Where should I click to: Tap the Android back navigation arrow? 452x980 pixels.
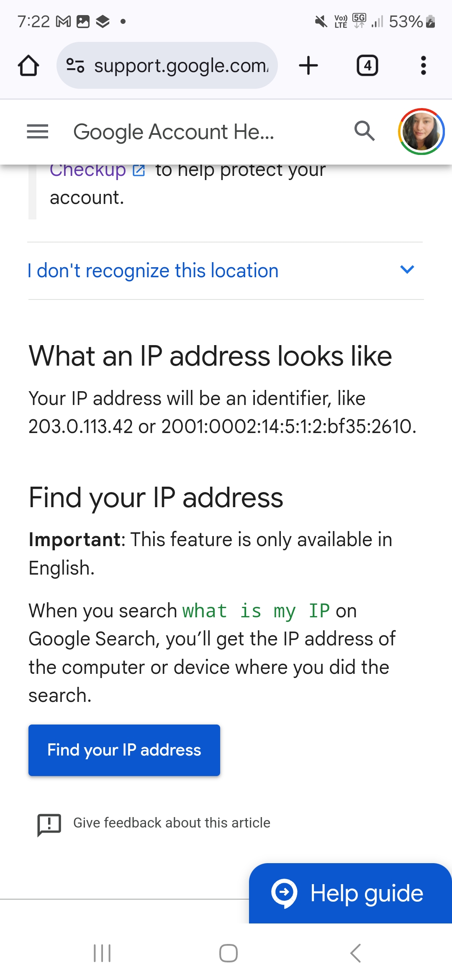[355, 953]
